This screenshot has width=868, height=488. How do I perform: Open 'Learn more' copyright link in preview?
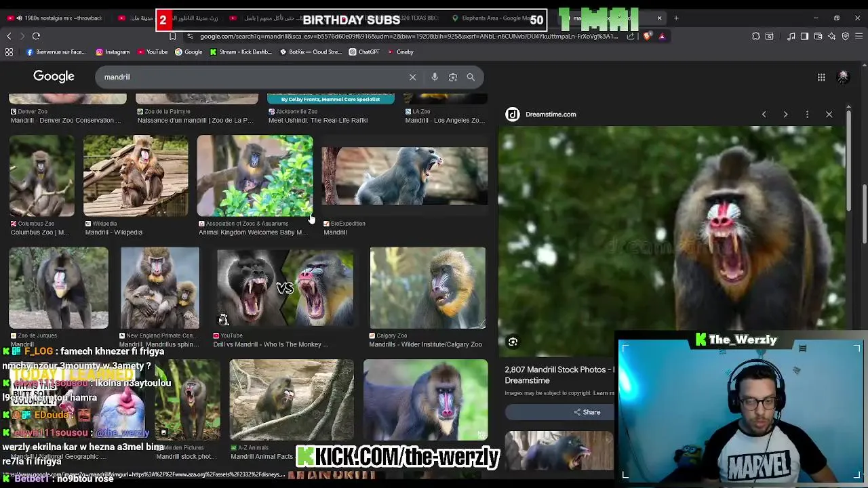pos(604,393)
